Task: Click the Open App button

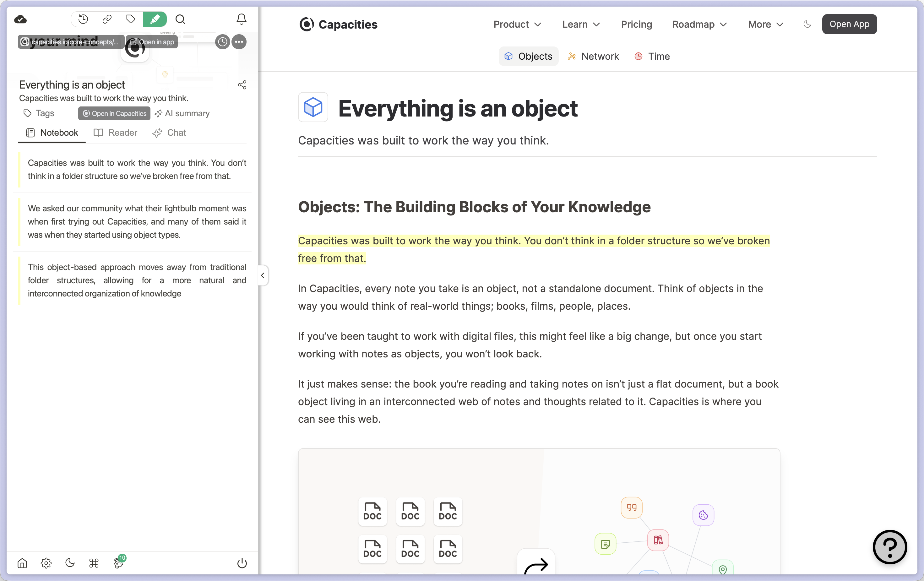Action: [849, 24]
